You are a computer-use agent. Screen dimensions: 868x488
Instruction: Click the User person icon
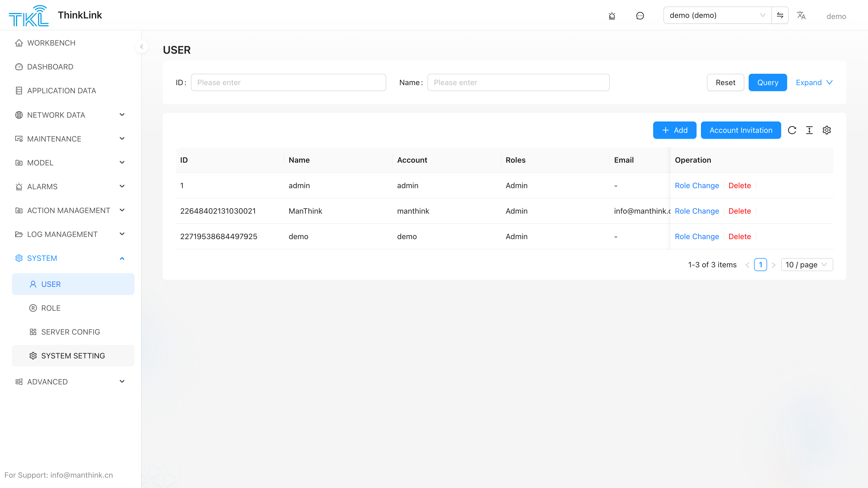point(33,284)
